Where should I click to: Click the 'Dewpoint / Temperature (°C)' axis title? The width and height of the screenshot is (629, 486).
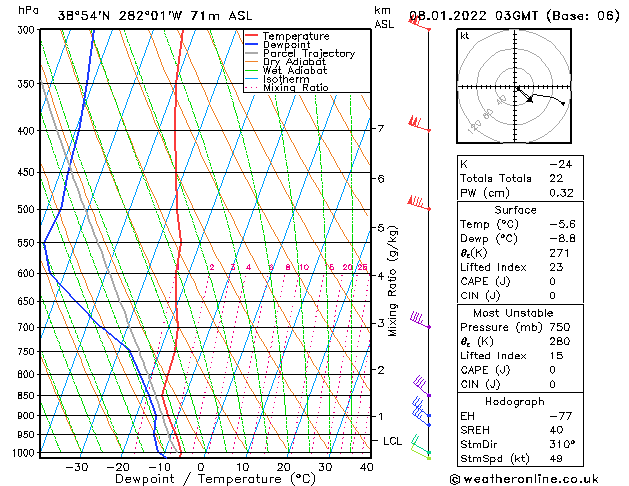pos(215,479)
